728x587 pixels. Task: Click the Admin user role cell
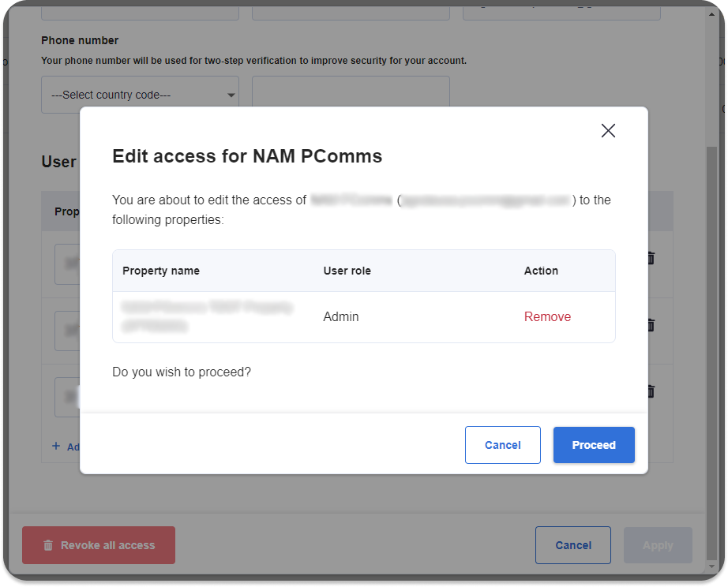pos(341,316)
